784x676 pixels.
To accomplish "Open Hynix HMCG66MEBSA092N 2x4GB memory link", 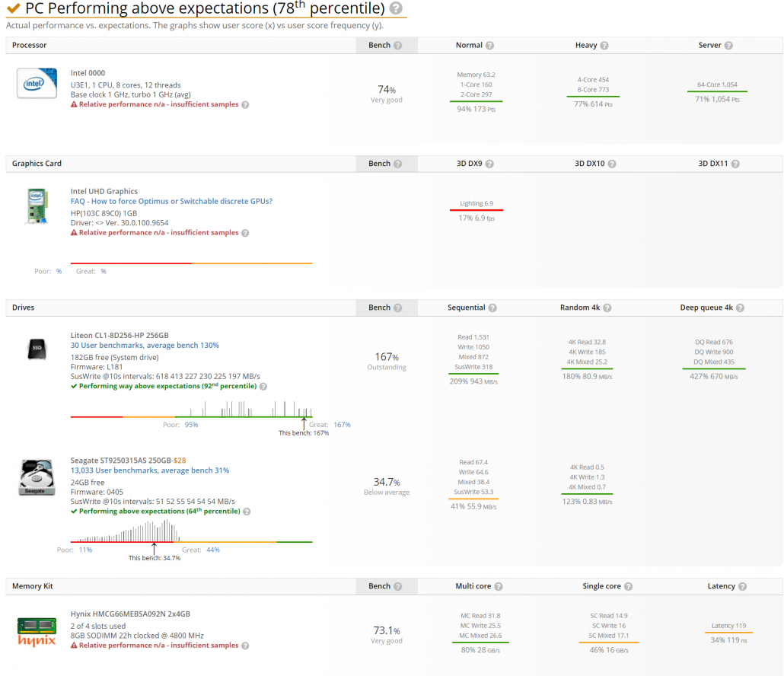I will pos(132,614).
